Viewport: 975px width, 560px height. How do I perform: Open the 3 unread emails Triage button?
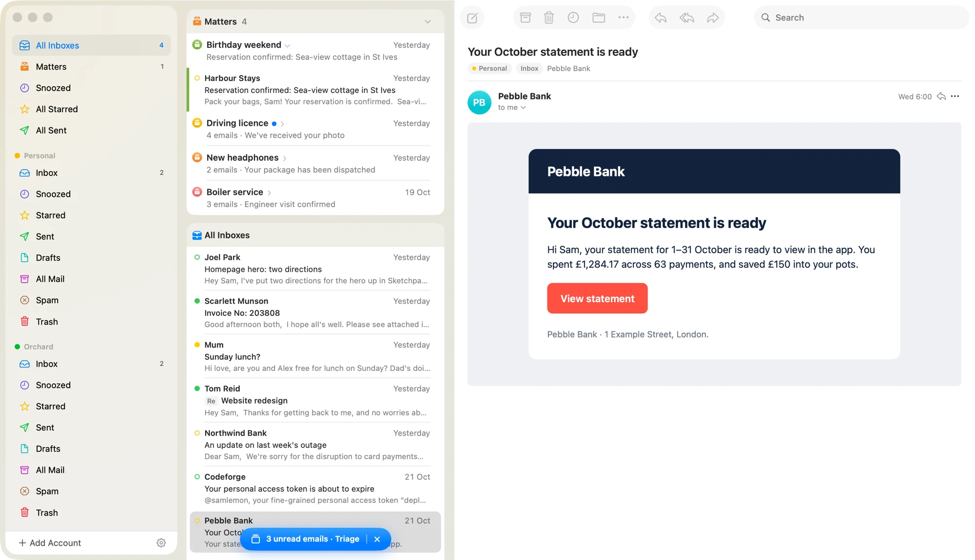[305, 539]
